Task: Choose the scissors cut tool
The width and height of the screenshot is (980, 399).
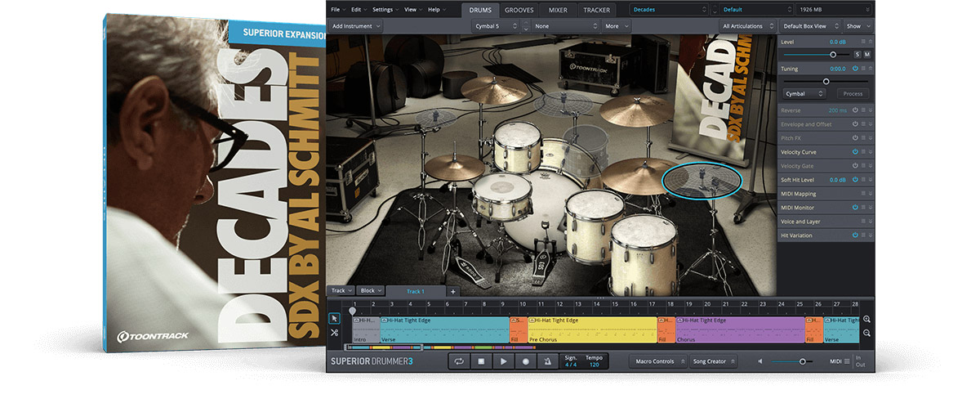Action: click(x=334, y=333)
